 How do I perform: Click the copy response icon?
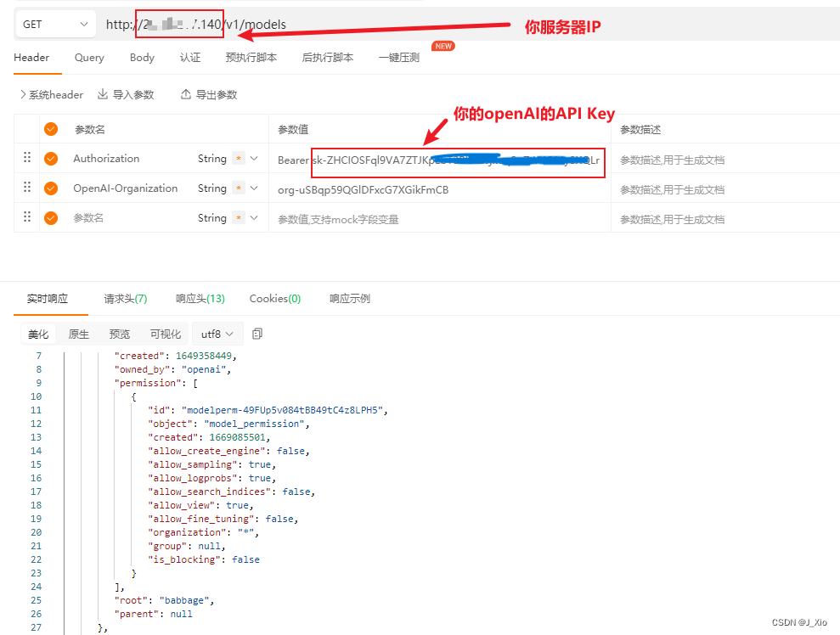coord(257,334)
